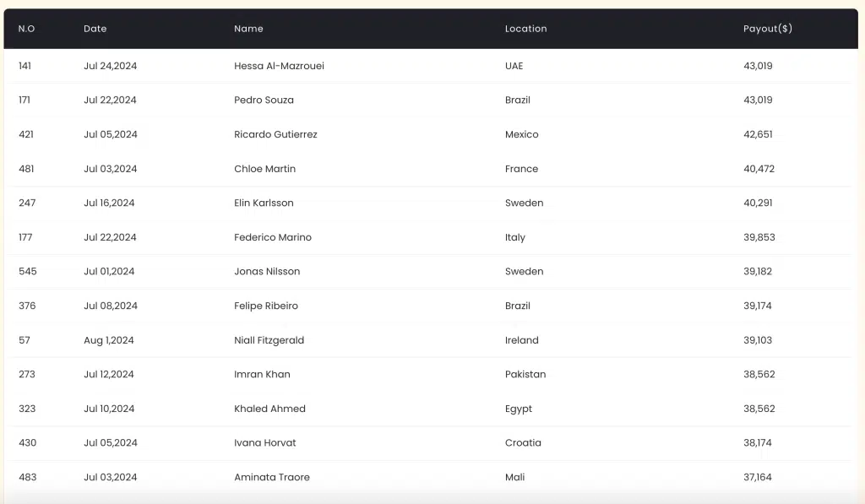The width and height of the screenshot is (865, 504).
Task: Select Chloe Martin in the table
Action: point(264,169)
